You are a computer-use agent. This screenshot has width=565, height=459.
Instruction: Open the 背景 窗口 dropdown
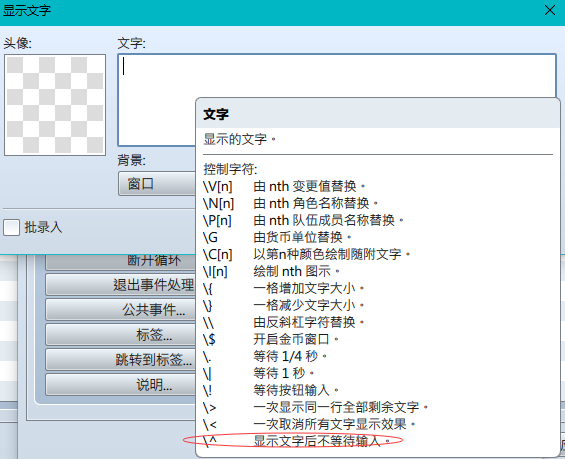157,184
